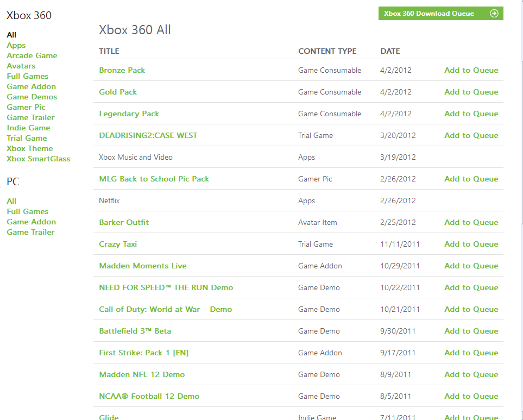Screen dimensions: 523x420
Task: Add Bronze Pack to queue
Action: coord(471,70)
